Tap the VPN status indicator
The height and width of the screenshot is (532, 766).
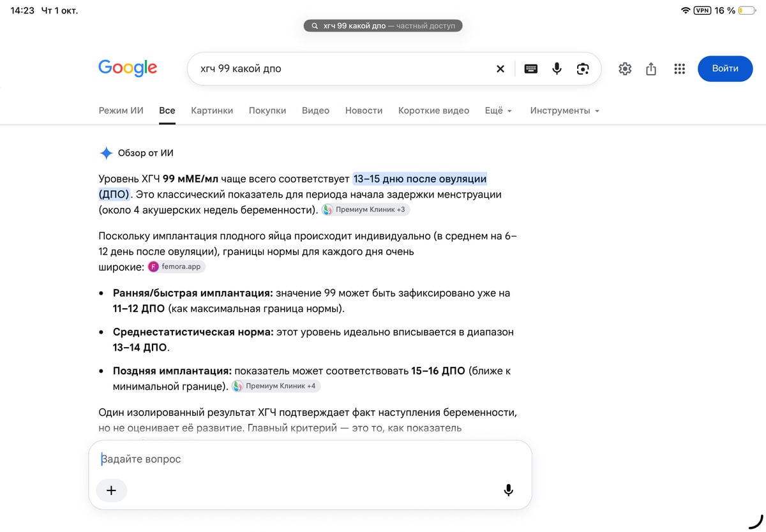coord(702,10)
